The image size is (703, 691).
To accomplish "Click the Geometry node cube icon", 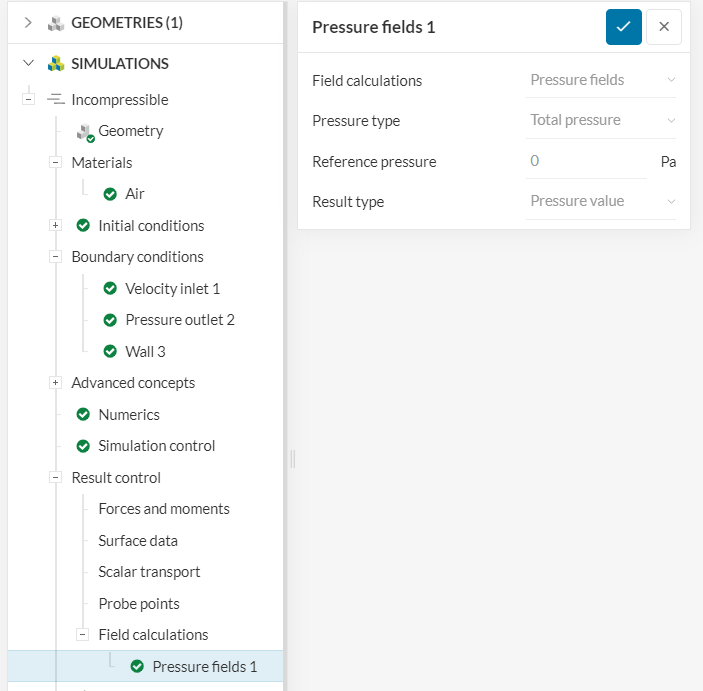I will tap(85, 132).
